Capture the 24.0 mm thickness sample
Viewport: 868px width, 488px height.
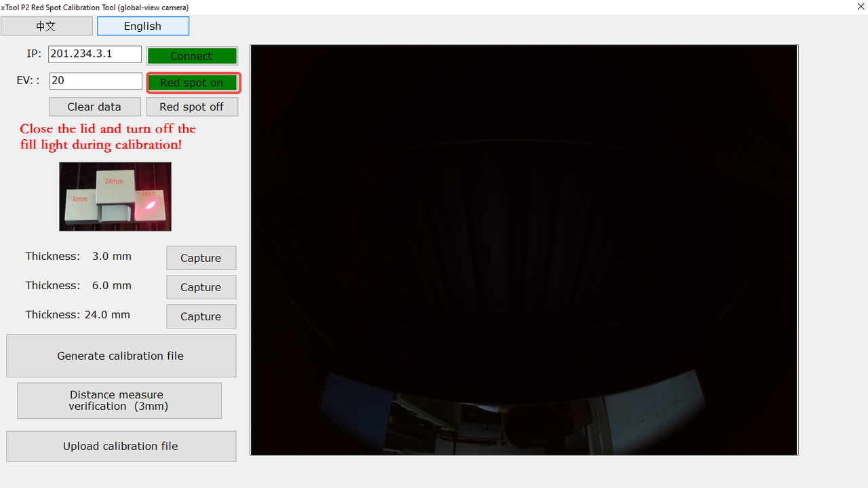201,317
